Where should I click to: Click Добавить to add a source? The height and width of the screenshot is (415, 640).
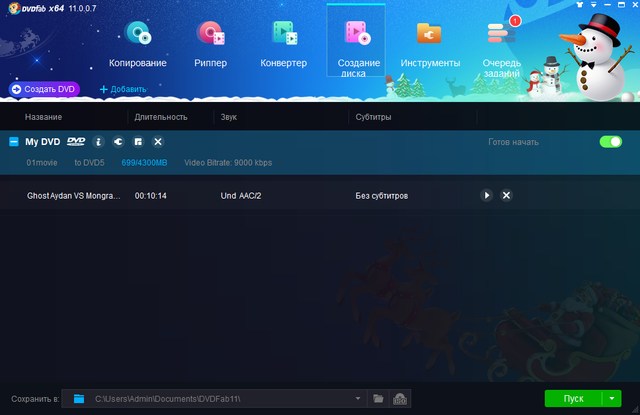click(x=123, y=89)
